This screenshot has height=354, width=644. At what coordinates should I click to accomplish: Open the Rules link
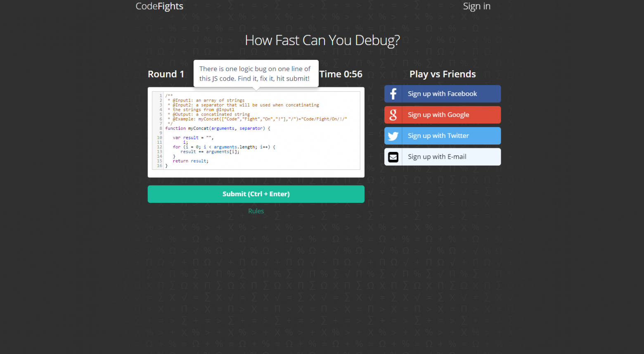[256, 211]
